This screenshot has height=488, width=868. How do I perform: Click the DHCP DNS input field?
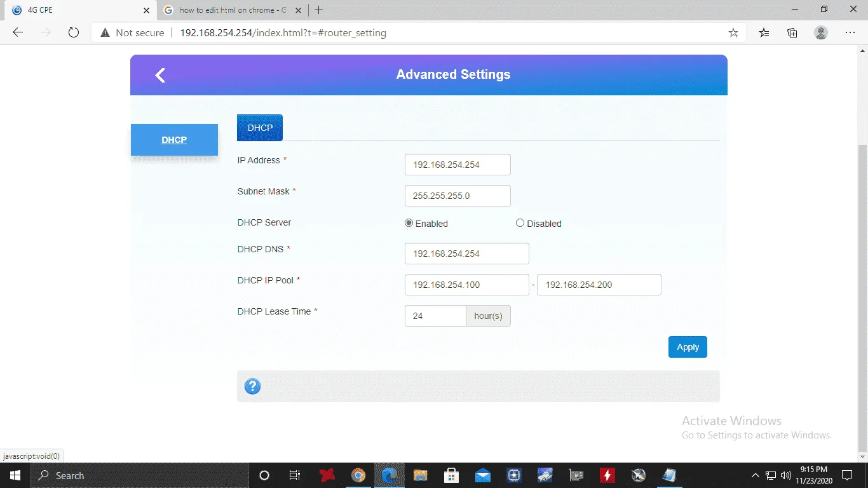pyautogui.click(x=466, y=254)
